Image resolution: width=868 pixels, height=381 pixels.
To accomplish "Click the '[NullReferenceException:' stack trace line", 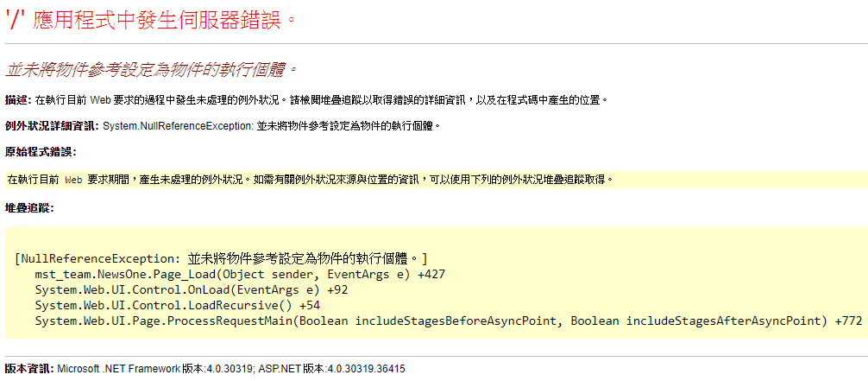I will [222, 258].
